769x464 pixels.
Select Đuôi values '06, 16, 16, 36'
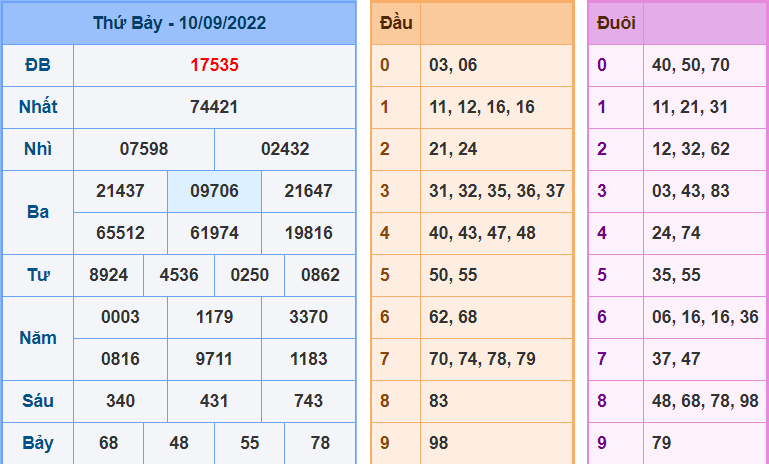(705, 317)
